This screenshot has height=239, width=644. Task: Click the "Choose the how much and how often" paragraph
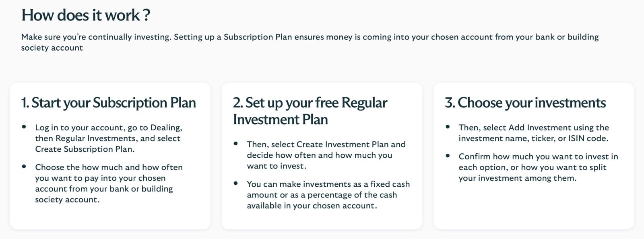pos(108,183)
